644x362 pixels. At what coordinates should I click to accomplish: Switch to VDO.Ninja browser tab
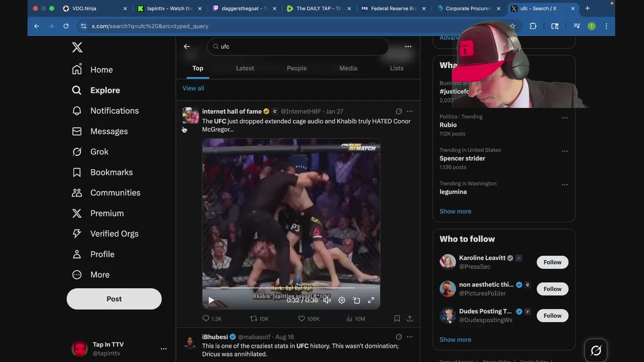pyautogui.click(x=95, y=9)
